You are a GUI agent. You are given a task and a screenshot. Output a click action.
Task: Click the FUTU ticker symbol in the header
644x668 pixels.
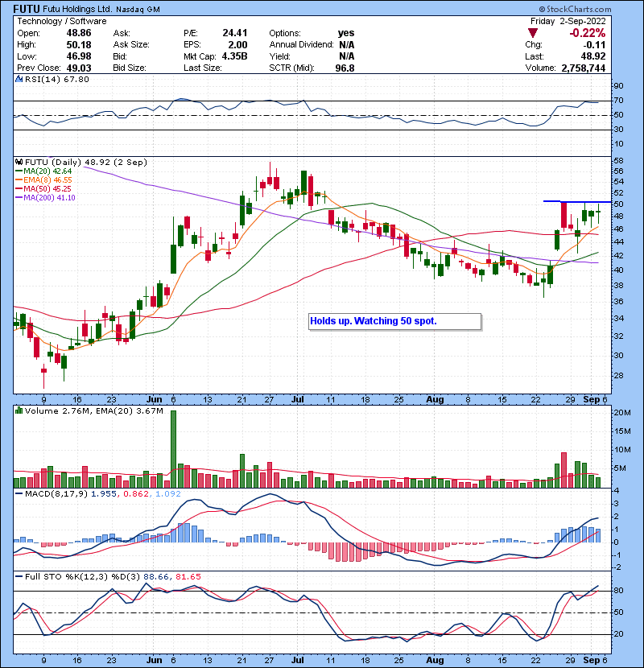27,9
